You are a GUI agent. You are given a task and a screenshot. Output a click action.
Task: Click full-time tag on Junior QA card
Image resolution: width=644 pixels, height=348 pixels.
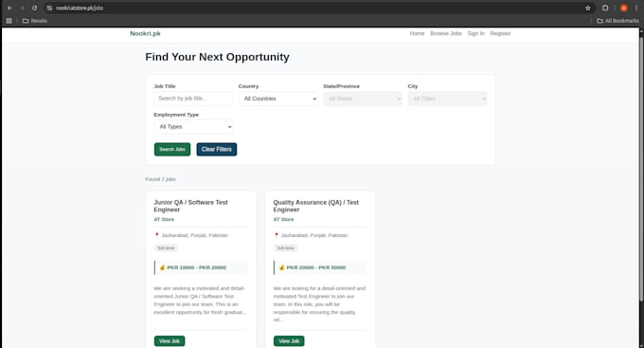(167, 248)
